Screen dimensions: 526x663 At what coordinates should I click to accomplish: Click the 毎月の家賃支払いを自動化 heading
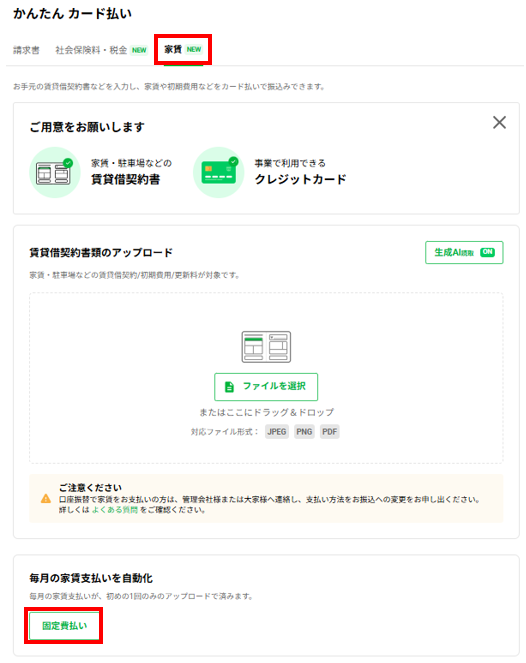tap(91, 578)
